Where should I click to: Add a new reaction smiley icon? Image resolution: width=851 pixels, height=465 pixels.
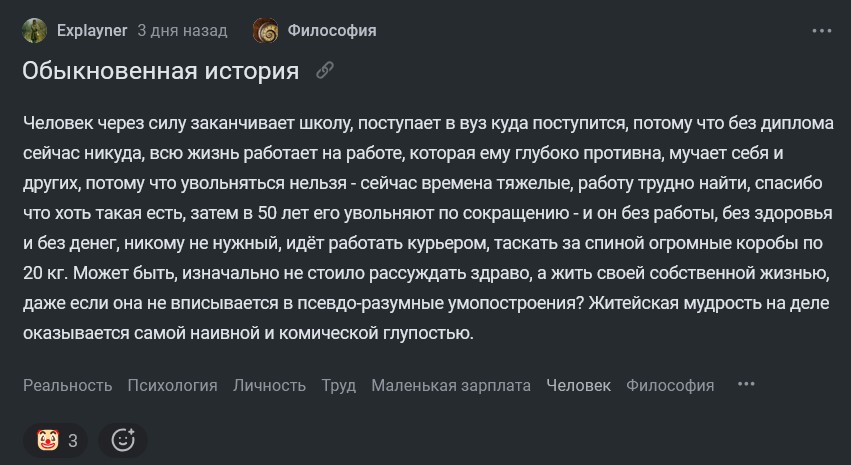[x=123, y=440]
